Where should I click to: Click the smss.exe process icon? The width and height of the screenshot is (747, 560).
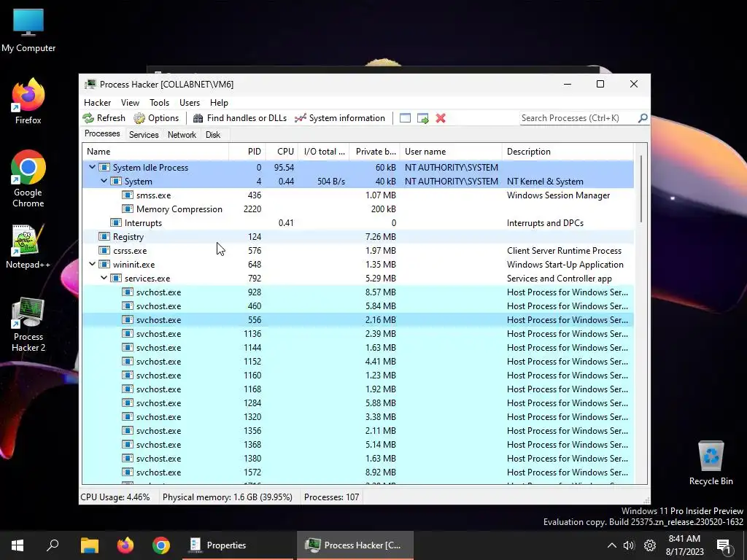[127, 195]
